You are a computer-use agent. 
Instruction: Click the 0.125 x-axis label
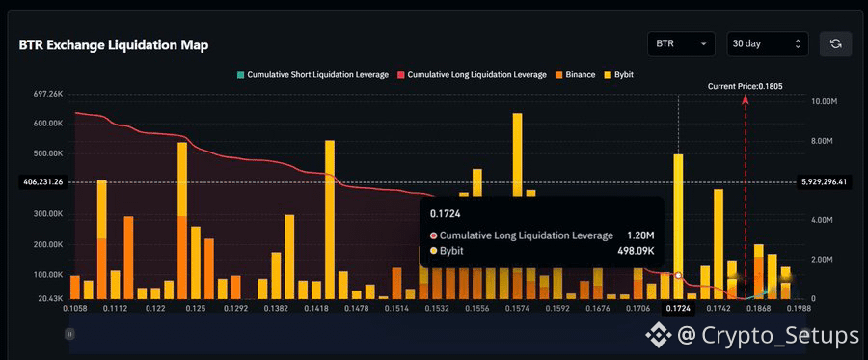(196, 309)
